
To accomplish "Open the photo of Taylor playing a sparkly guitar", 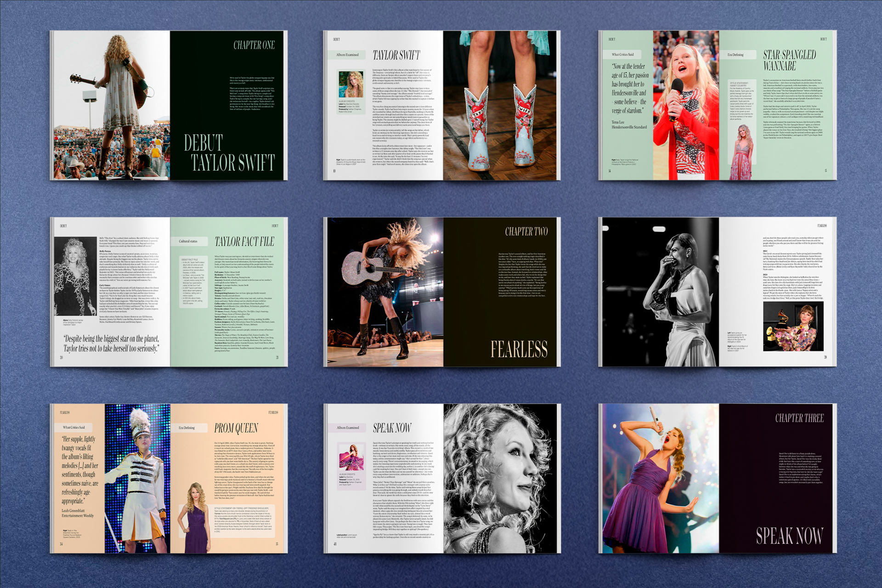I will click(x=385, y=292).
